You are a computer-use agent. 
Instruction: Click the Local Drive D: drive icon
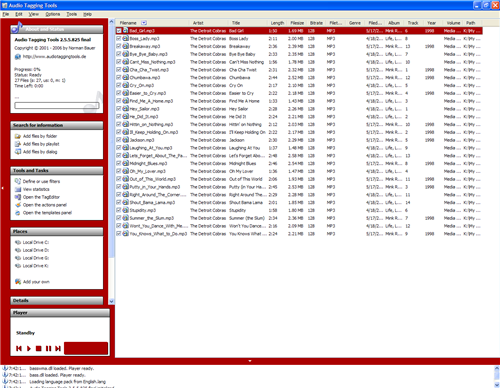18,250
